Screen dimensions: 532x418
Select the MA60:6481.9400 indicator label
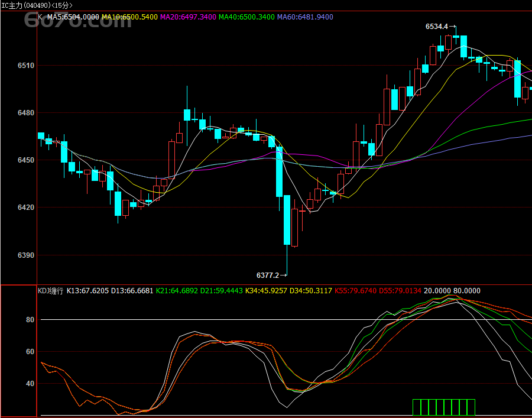[305, 17]
